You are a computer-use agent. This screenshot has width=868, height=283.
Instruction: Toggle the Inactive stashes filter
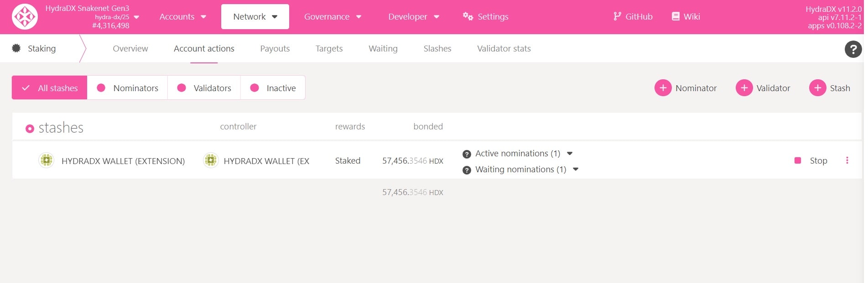click(x=273, y=88)
